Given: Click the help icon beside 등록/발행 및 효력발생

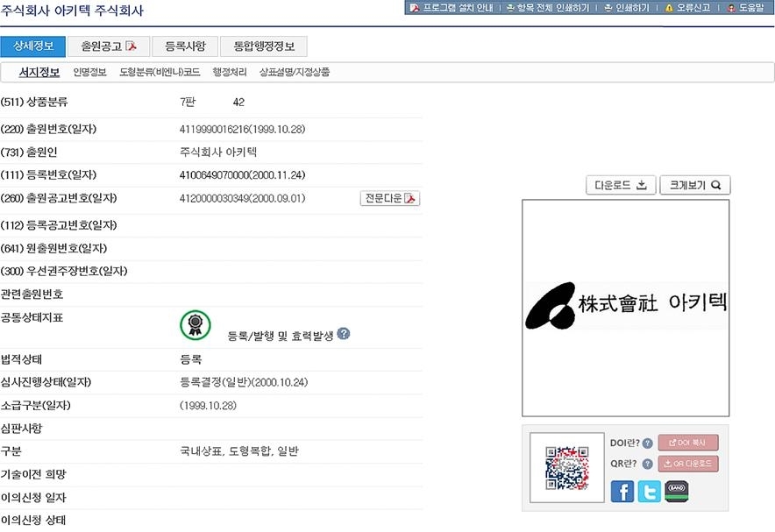Looking at the screenshot, I should click(x=344, y=334).
